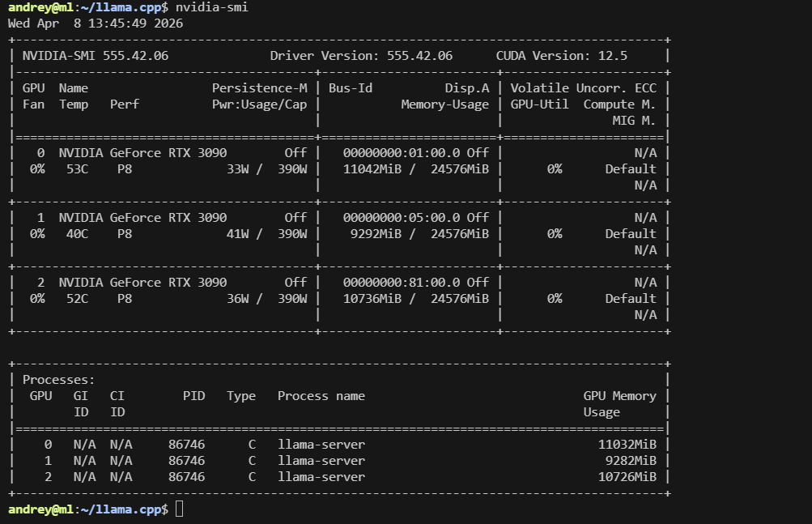Click the GPU-Util column header
This screenshot has width=812, height=524.
[x=539, y=104]
